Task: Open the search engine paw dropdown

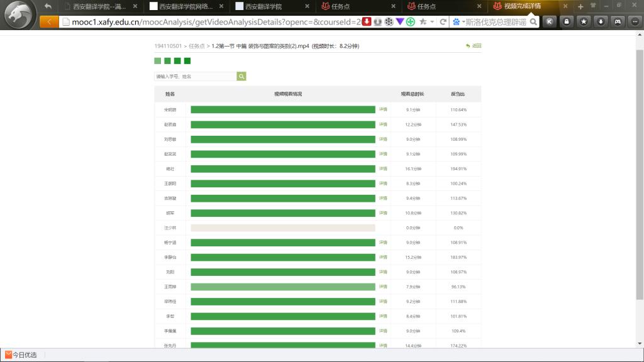Action: point(458,21)
